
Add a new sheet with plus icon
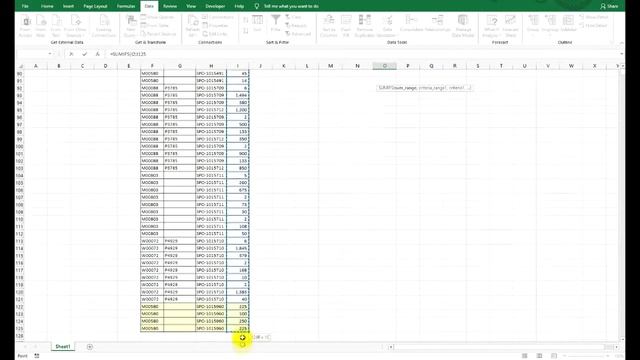[x=89, y=347]
